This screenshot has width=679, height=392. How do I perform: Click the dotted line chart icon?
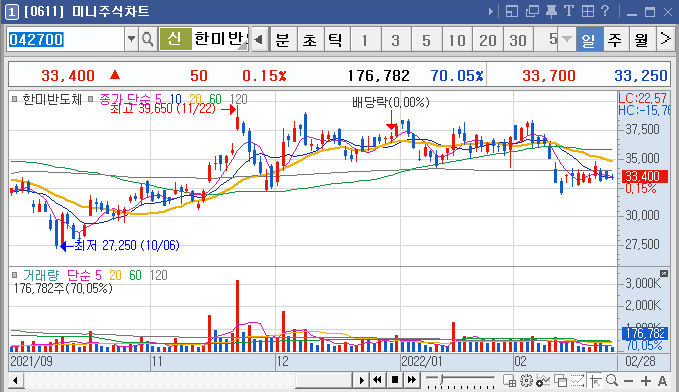coord(578,381)
